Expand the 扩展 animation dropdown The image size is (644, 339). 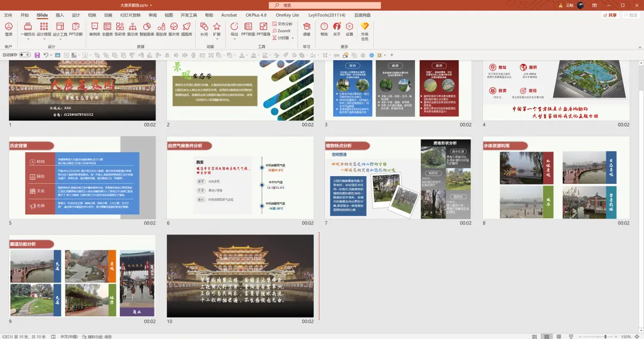(x=217, y=39)
